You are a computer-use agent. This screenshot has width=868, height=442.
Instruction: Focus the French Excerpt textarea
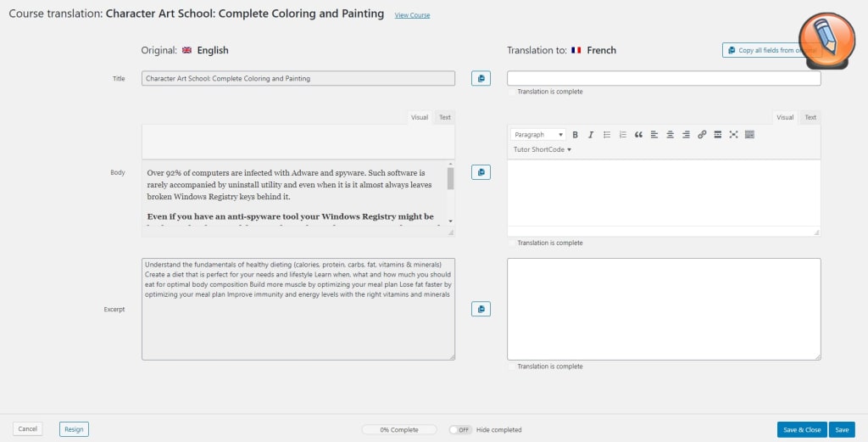coord(664,309)
